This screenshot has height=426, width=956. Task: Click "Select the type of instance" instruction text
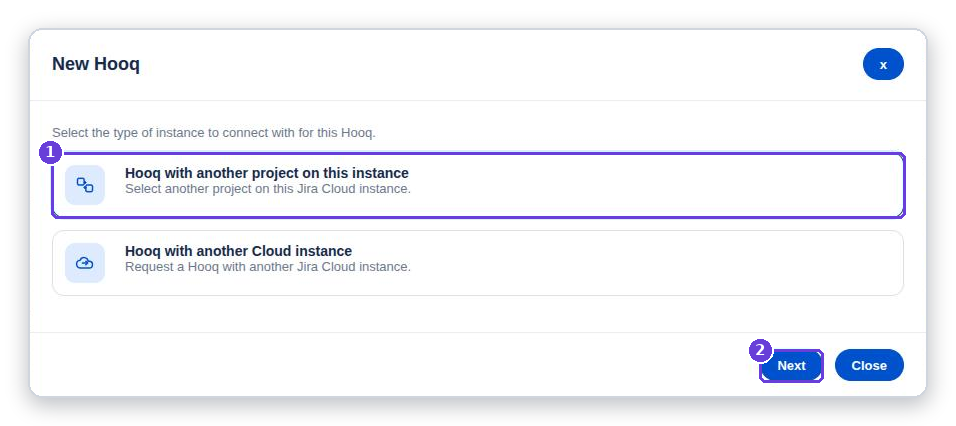click(x=213, y=133)
